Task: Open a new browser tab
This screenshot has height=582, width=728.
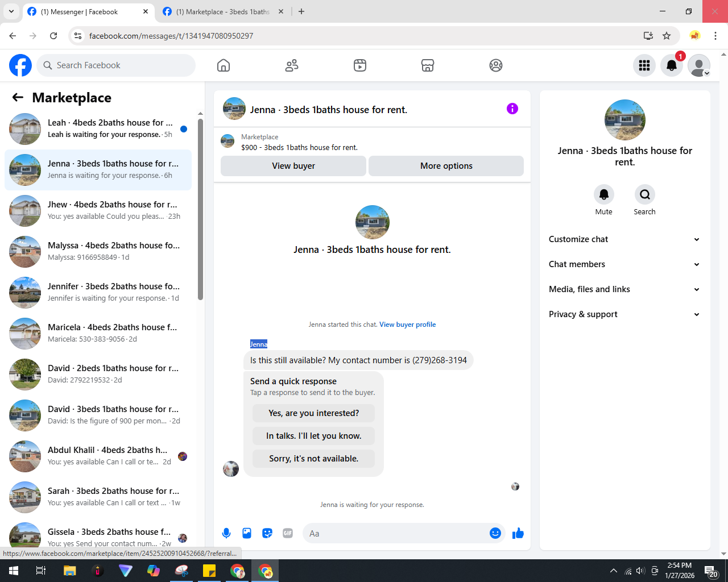Action: click(301, 11)
